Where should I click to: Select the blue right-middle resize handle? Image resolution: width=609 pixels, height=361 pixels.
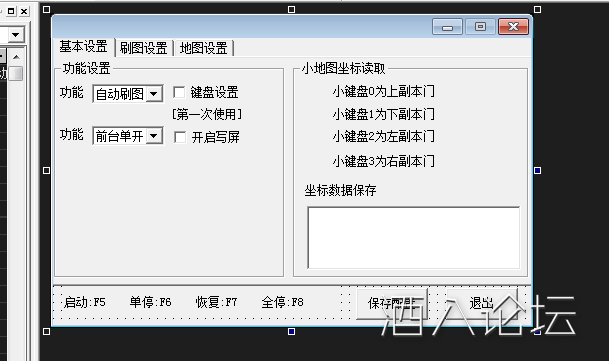pos(538,170)
